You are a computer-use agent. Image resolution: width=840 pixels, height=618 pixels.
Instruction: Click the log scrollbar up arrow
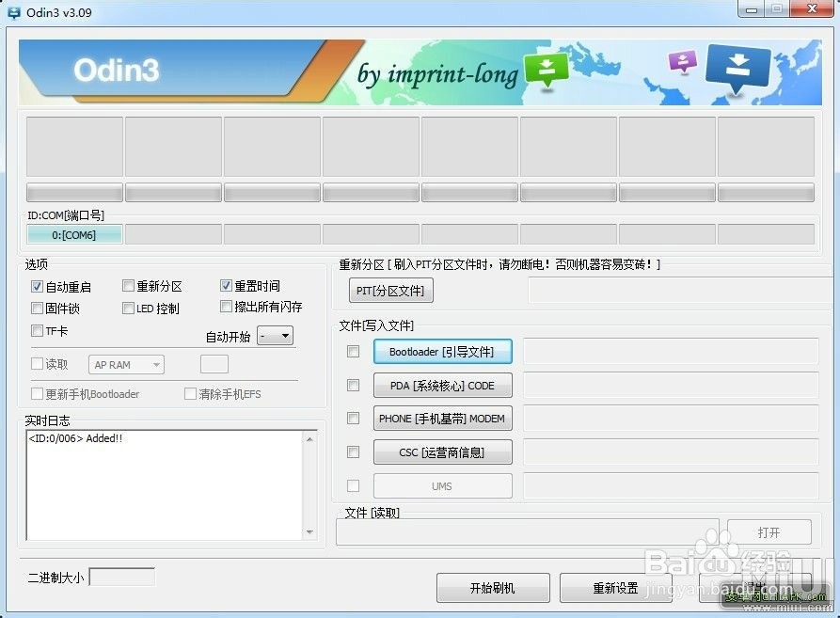(x=309, y=439)
